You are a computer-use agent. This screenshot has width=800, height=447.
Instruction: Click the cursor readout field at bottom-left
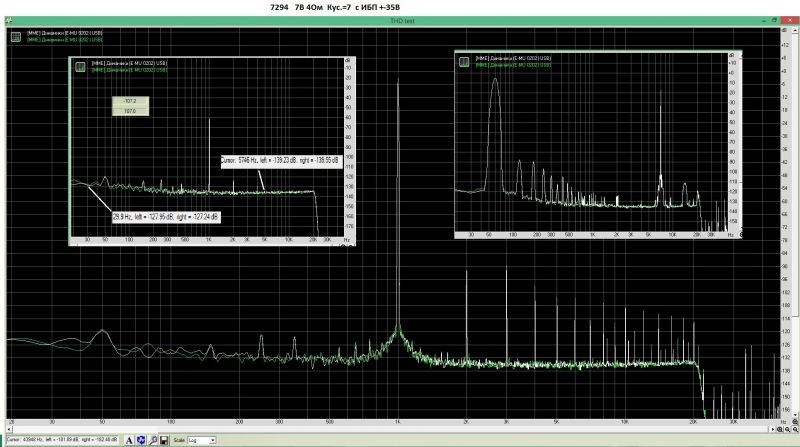pyautogui.click(x=61, y=440)
